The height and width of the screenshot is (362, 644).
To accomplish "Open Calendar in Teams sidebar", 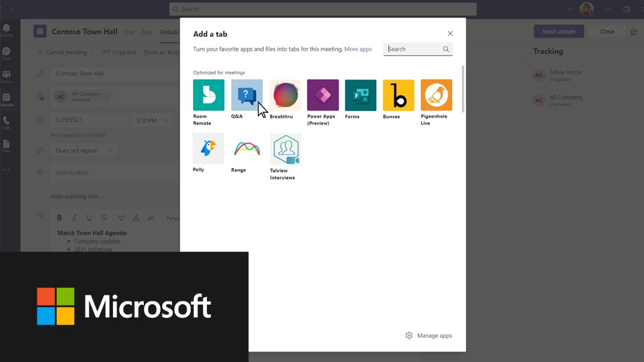I will (7, 100).
